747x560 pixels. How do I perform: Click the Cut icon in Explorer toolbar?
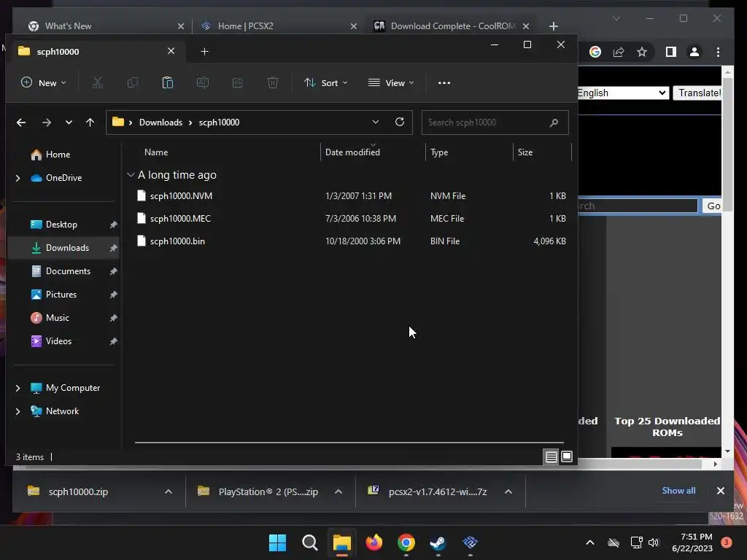(x=98, y=83)
